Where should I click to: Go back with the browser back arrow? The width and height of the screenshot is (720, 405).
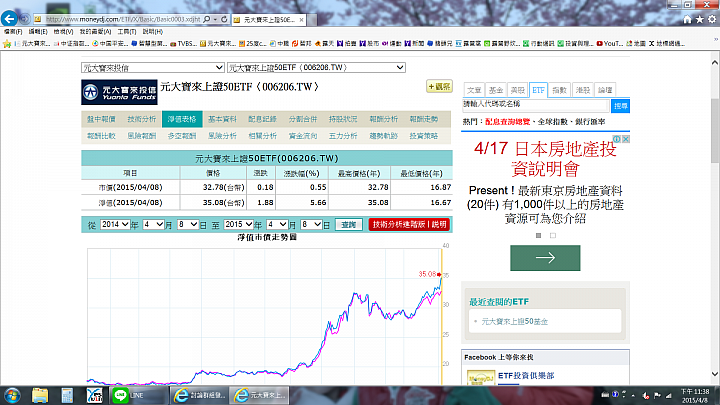9,18
